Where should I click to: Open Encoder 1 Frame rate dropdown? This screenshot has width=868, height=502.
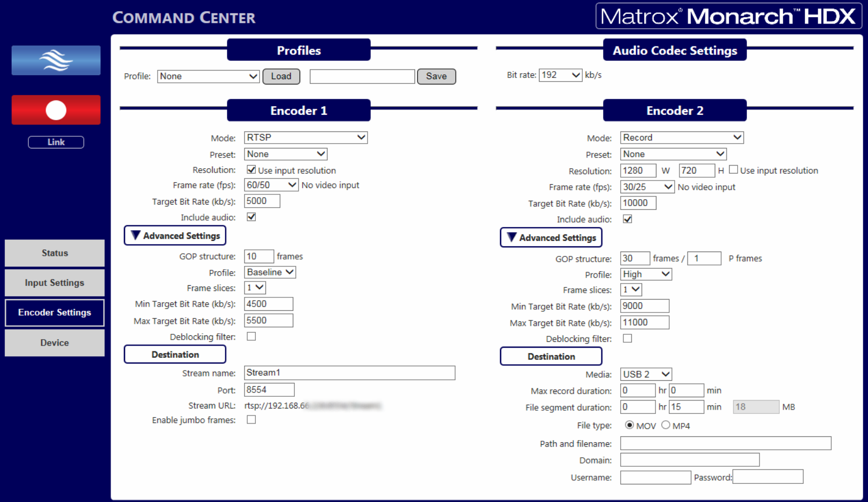271,185
